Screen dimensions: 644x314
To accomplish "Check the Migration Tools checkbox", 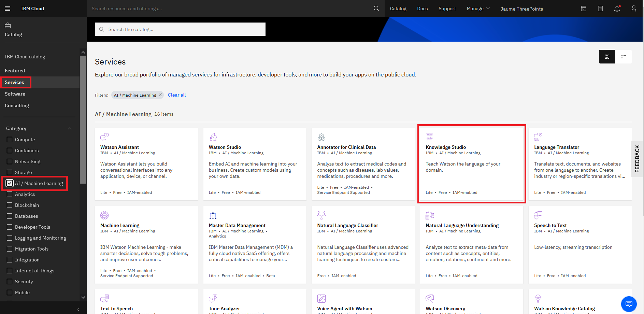I will pyautogui.click(x=10, y=249).
